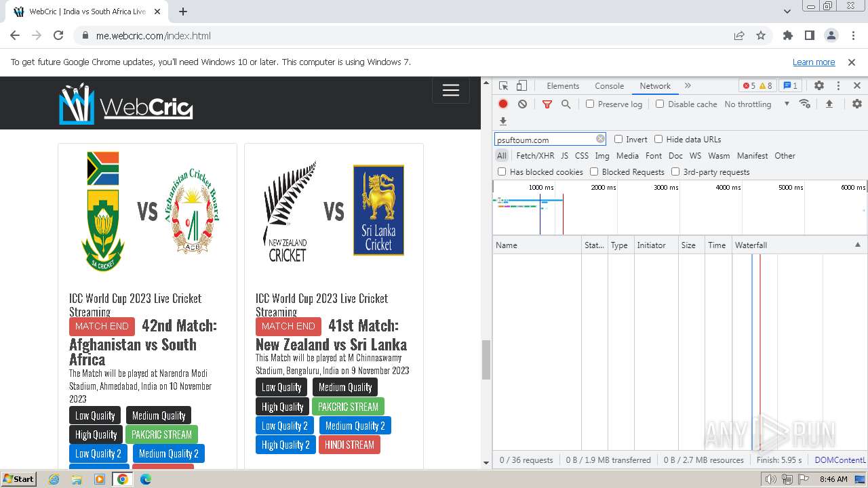Screen dimensions: 868x488
Task: Expand more DevTools tabs chevron
Action: point(688,86)
